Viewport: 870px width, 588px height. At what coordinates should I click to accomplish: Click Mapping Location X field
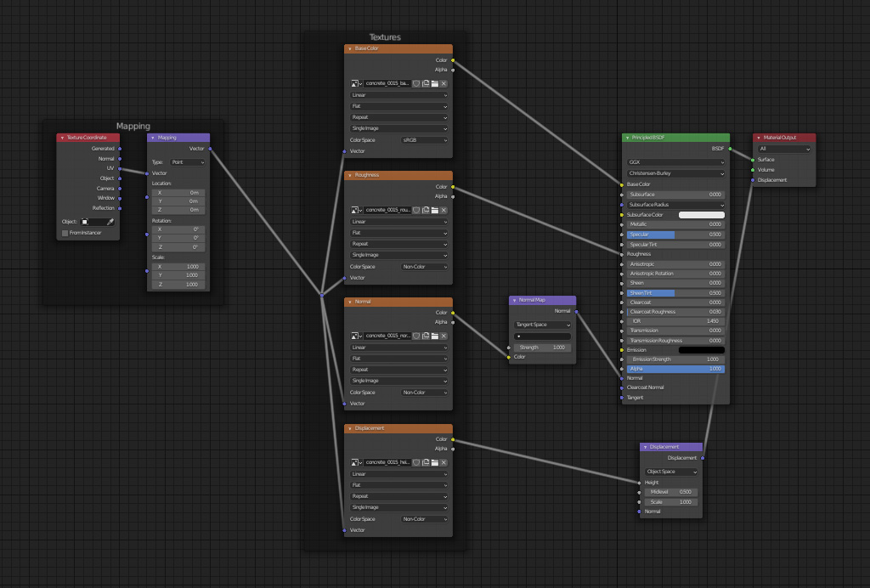178,193
